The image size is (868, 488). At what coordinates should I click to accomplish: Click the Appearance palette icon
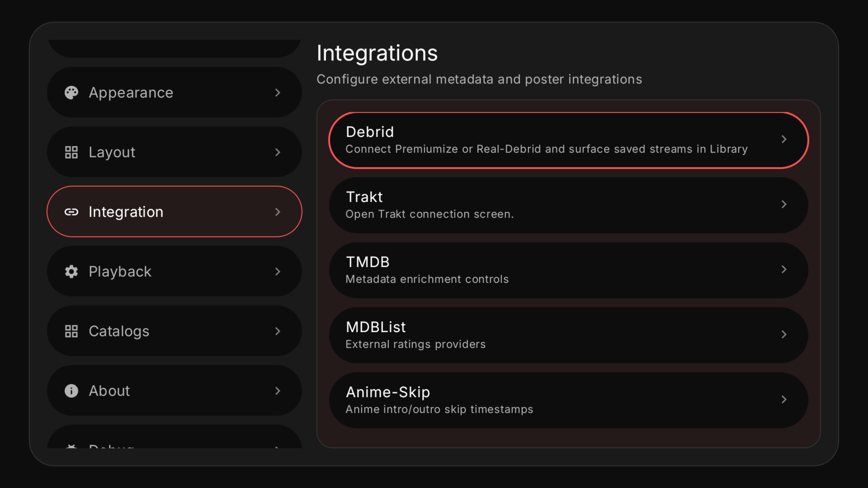click(x=71, y=93)
